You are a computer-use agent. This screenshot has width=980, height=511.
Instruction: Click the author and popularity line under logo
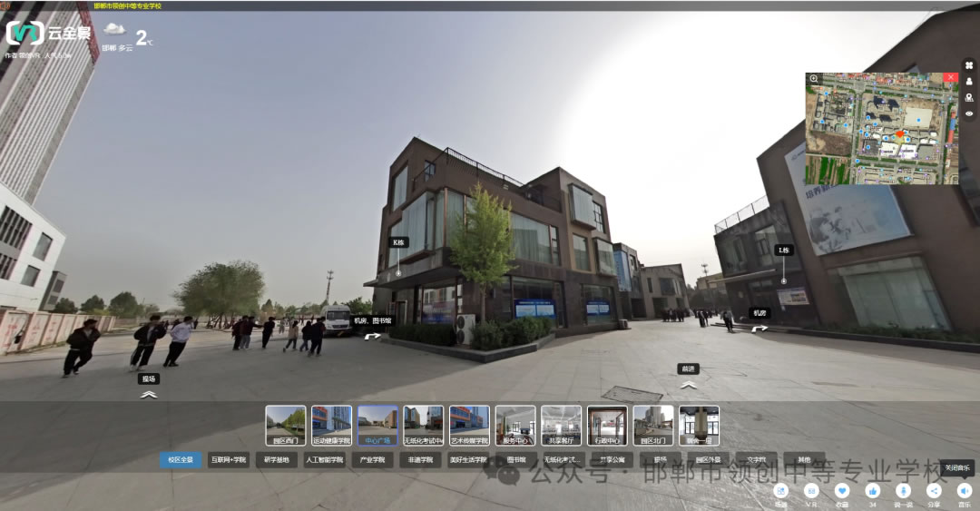(x=37, y=55)
